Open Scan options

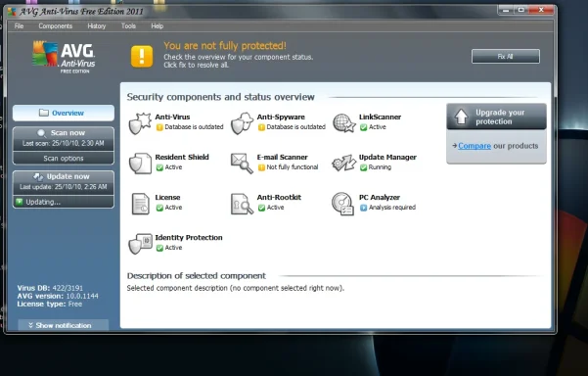click(64, 158)
